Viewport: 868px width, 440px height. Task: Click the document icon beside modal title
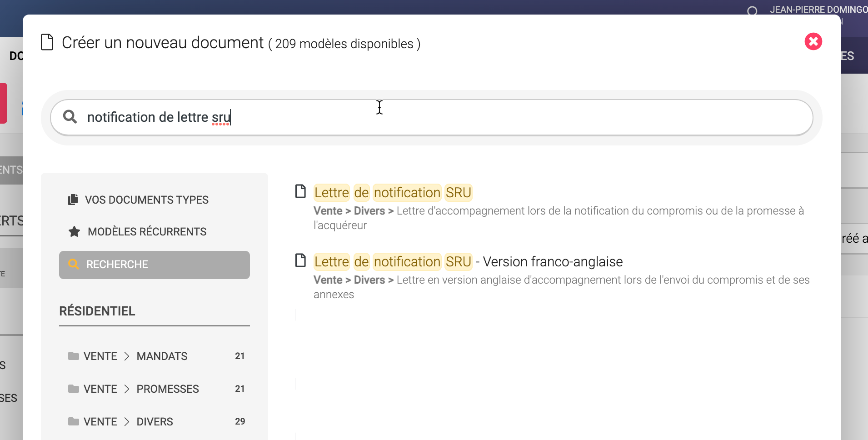pyautogui.click(x=47, y=42)
